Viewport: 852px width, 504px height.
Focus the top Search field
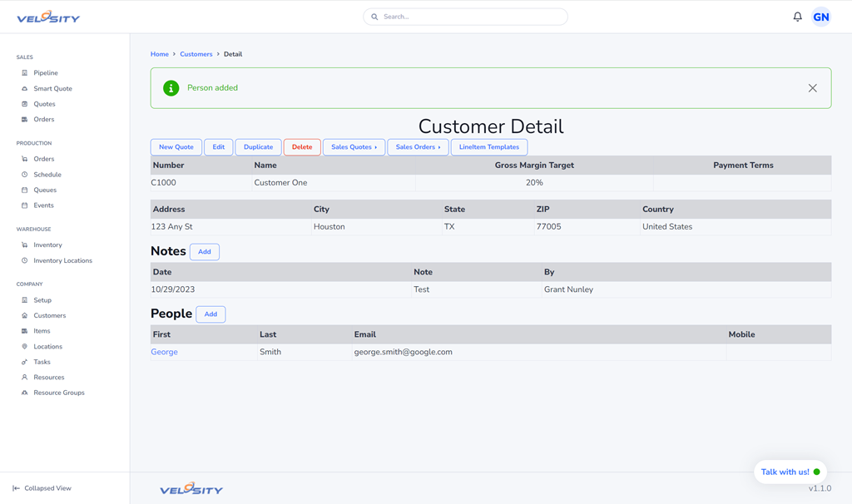(470, 17)
